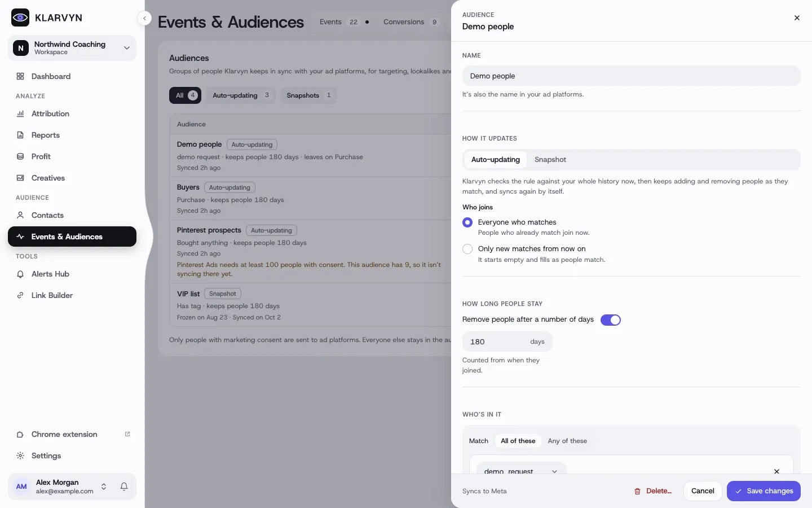Open Contacts person icon
This screenshot has height=508, width=812.
click(20, 215)
